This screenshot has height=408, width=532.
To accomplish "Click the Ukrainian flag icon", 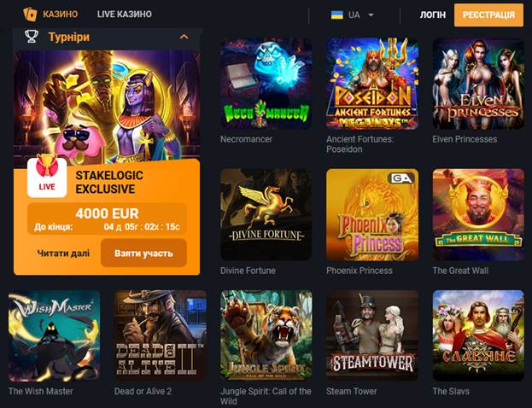I will (x=337, y=15).
